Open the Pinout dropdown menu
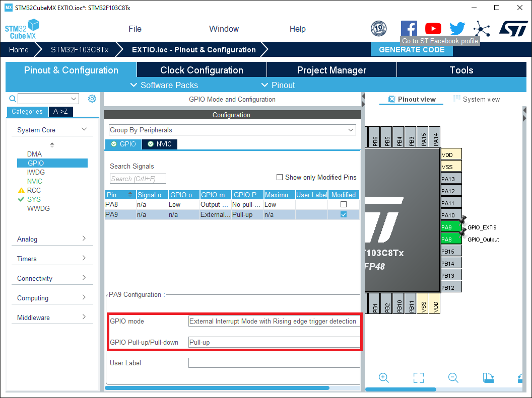The height and width of the screenshot is (398, 532). [278, 85]
